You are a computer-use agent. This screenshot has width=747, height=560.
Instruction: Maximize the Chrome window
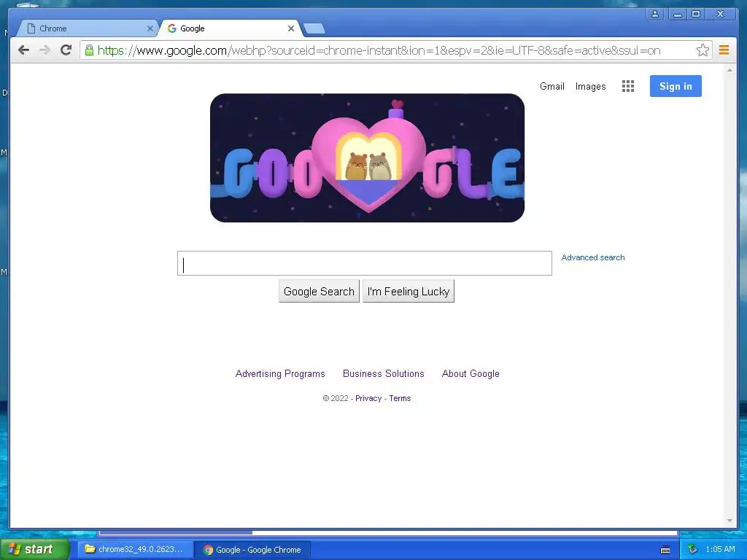click(x=696, y=14)
